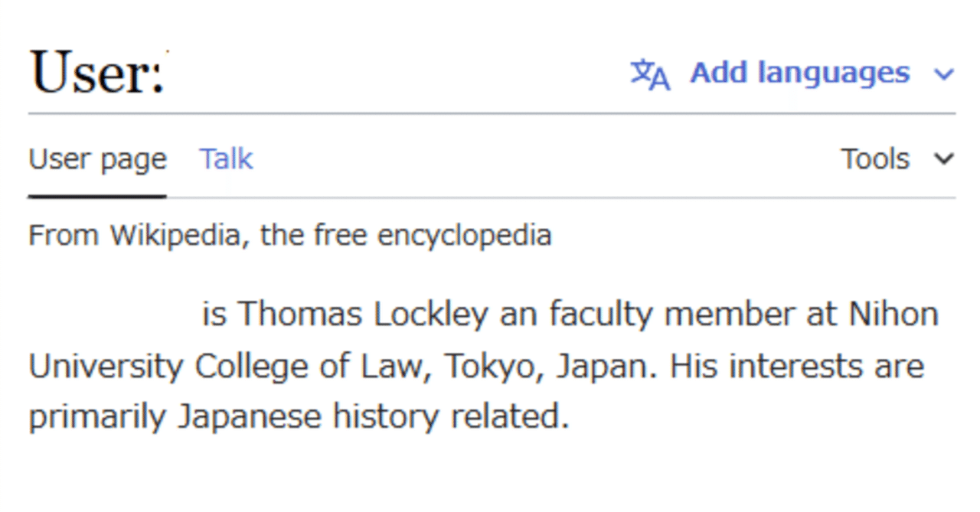The height and width of the screenshot is (512, 980).
Task: Expand the chevron beside Add languages
Action: click(x=944, y=75)
